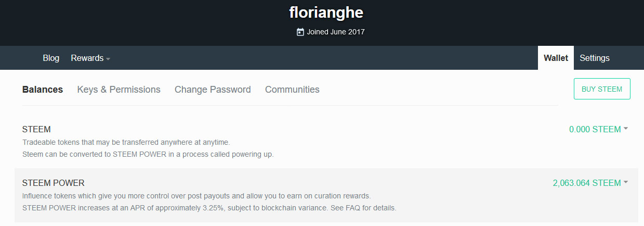Open the 2,063.064 STEEM power dropdown
The image size is (644, 226).
590,183
